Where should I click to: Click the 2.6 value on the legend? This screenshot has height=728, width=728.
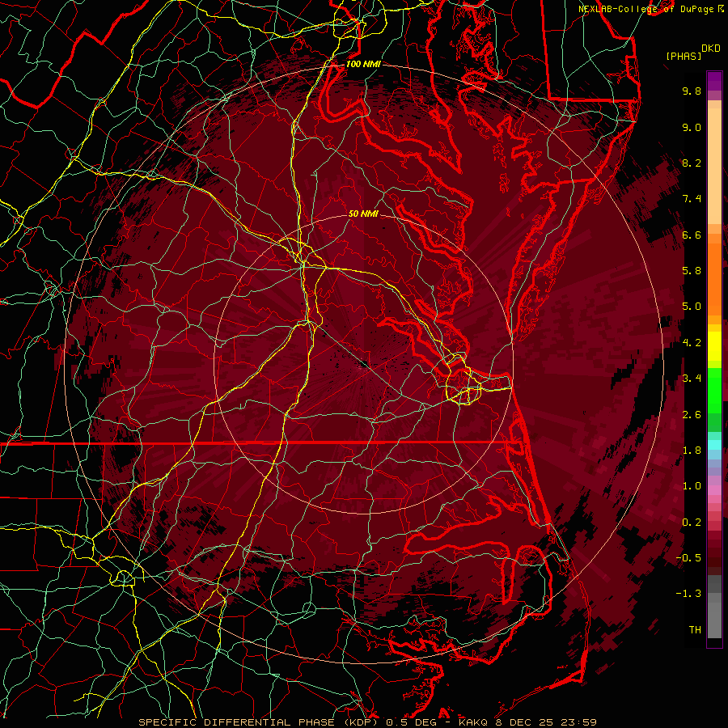point(692,415)
